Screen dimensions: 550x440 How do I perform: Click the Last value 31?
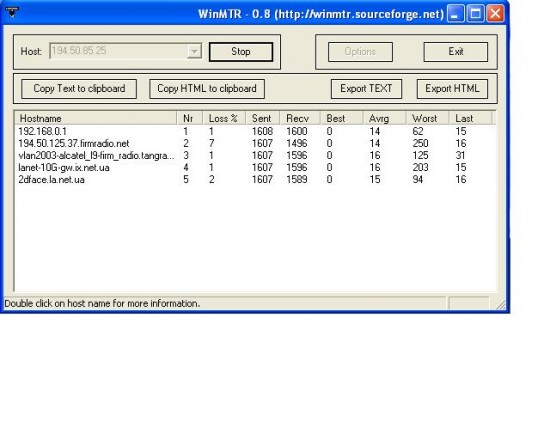(461, 155)
